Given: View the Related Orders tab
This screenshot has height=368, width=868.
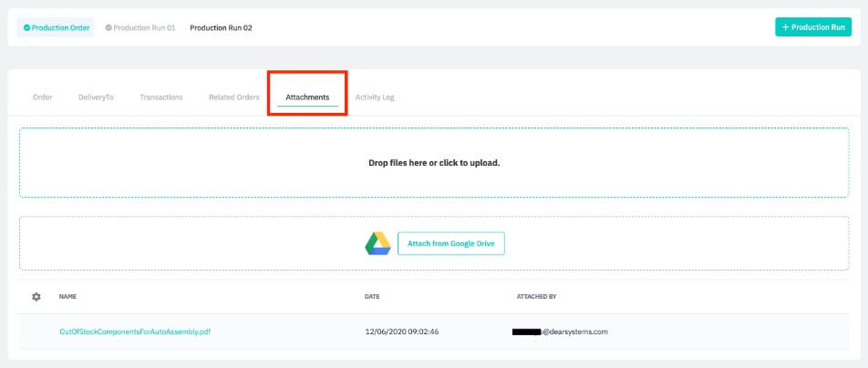Looking at the screenshot, I should [x=234, y=97].
